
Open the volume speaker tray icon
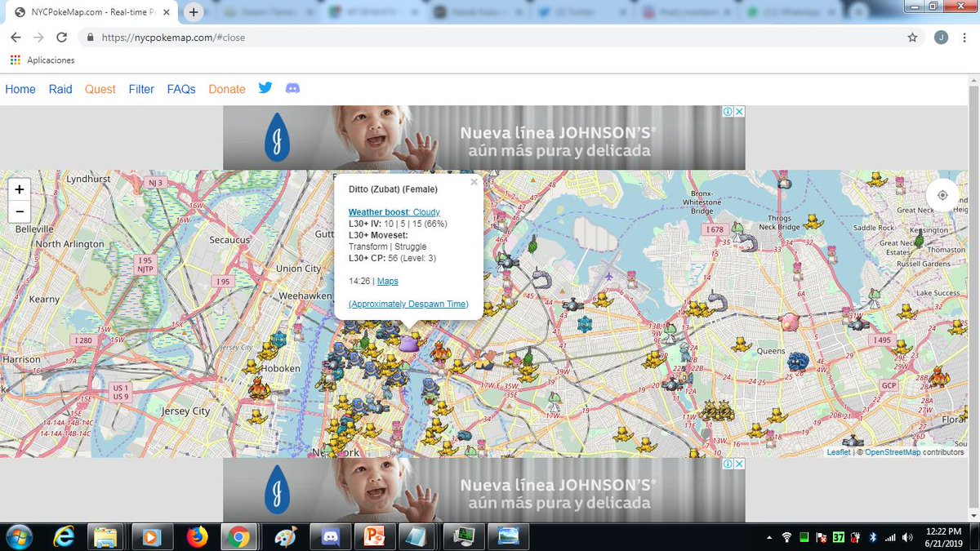point(907,537)
